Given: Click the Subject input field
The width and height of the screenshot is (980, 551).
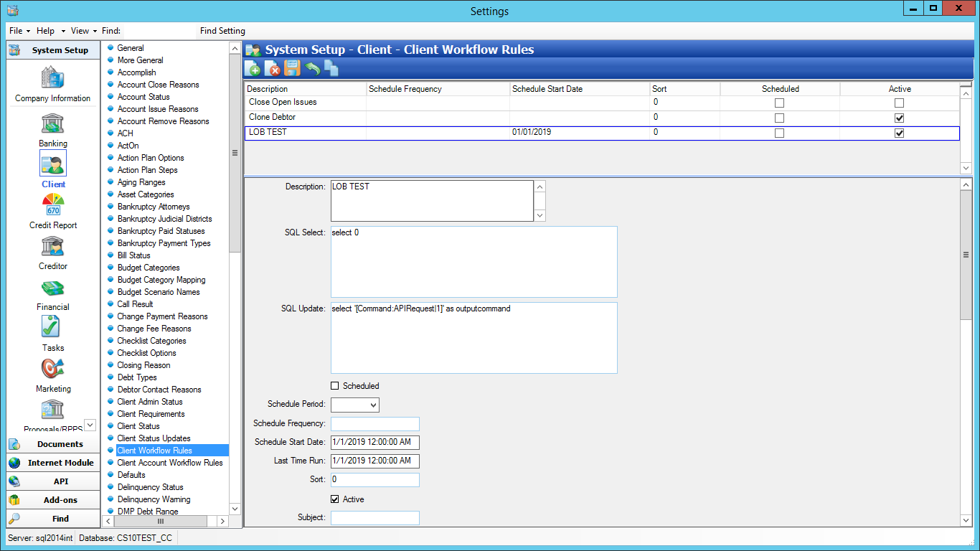Looking at the screenshot, I should coord(374,518).
